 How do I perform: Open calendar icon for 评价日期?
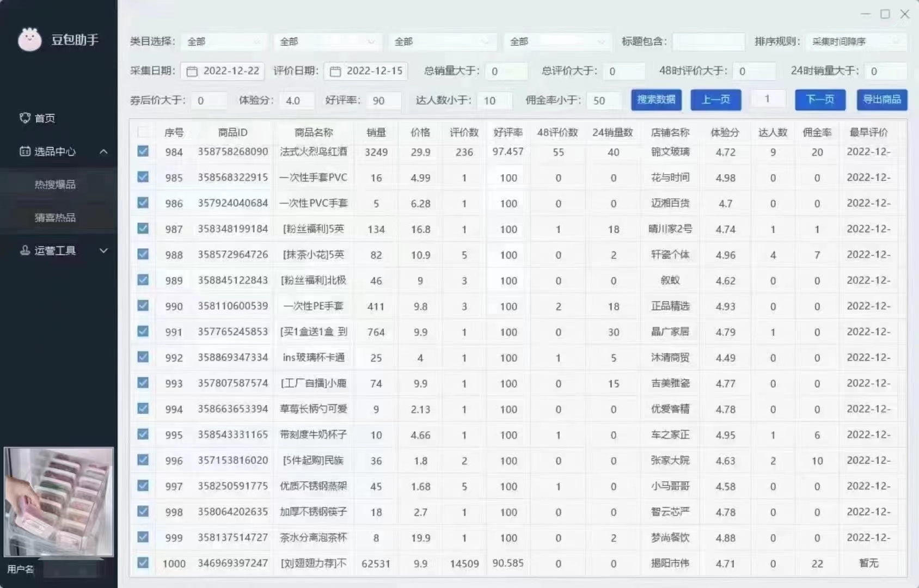[335, 71]
